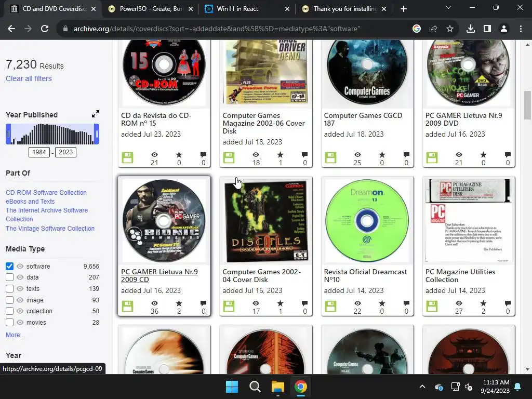Viewport: 532px width, 399px height.
Task: Share this page via share icon
Action: 433,29
